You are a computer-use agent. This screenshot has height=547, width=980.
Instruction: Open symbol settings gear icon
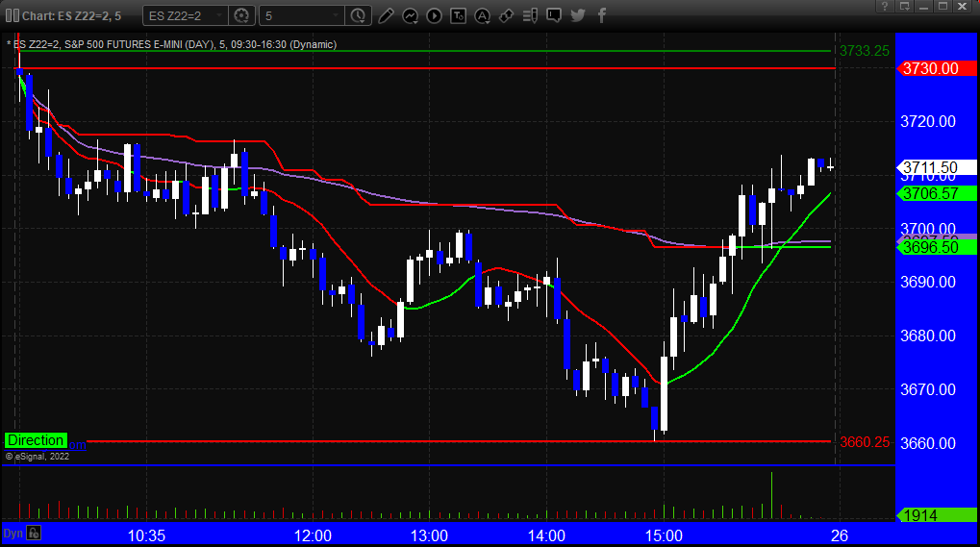tap(241, 15)
